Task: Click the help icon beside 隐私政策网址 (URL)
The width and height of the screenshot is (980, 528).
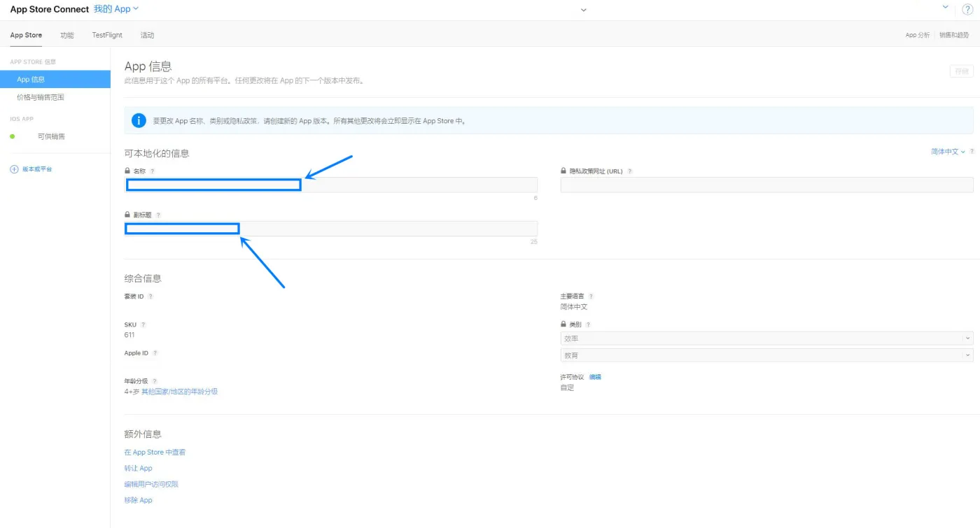Action: click(630, 171)
